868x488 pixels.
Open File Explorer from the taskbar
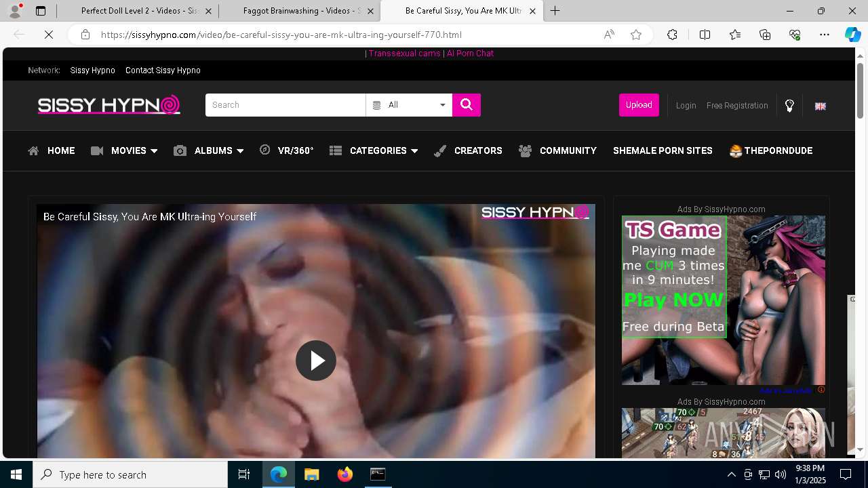click(311, 474)
